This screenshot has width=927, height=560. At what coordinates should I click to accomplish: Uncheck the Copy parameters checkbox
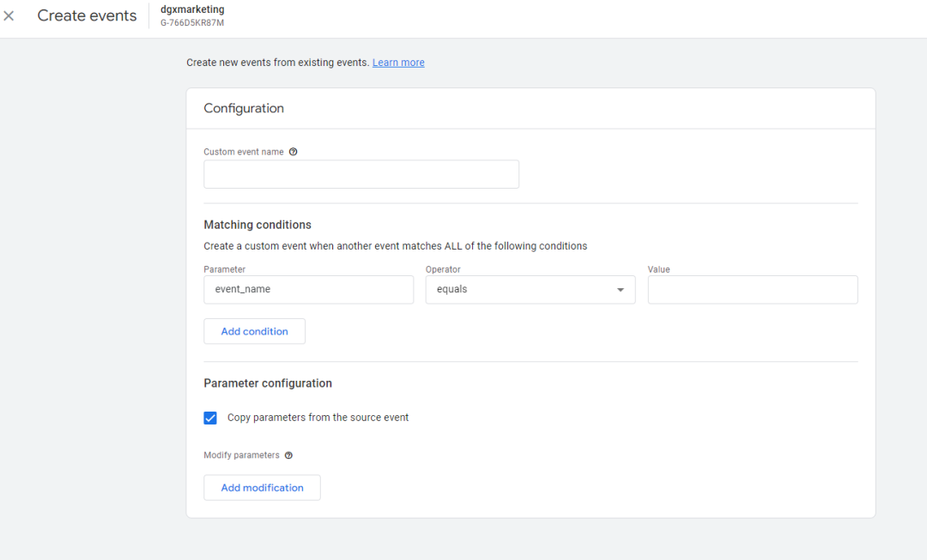[210, 418]
